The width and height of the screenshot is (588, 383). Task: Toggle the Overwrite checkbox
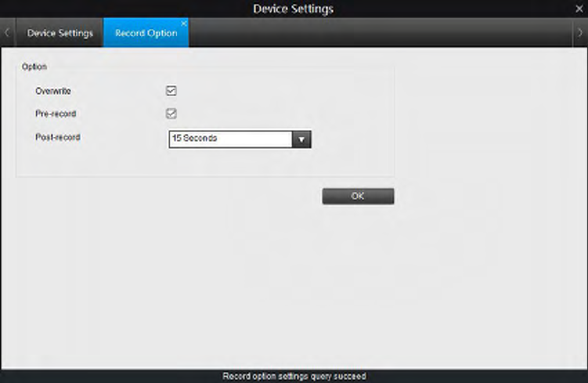tap(171, 91)
